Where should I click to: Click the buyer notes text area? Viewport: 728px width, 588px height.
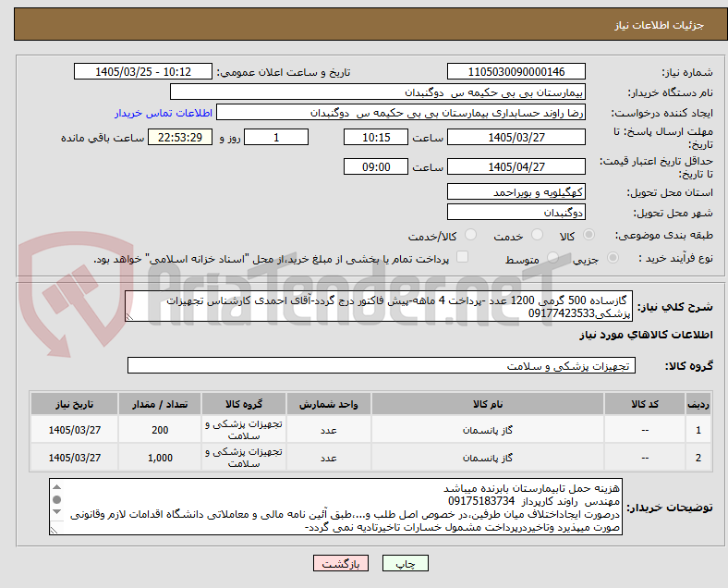(335, 507)
